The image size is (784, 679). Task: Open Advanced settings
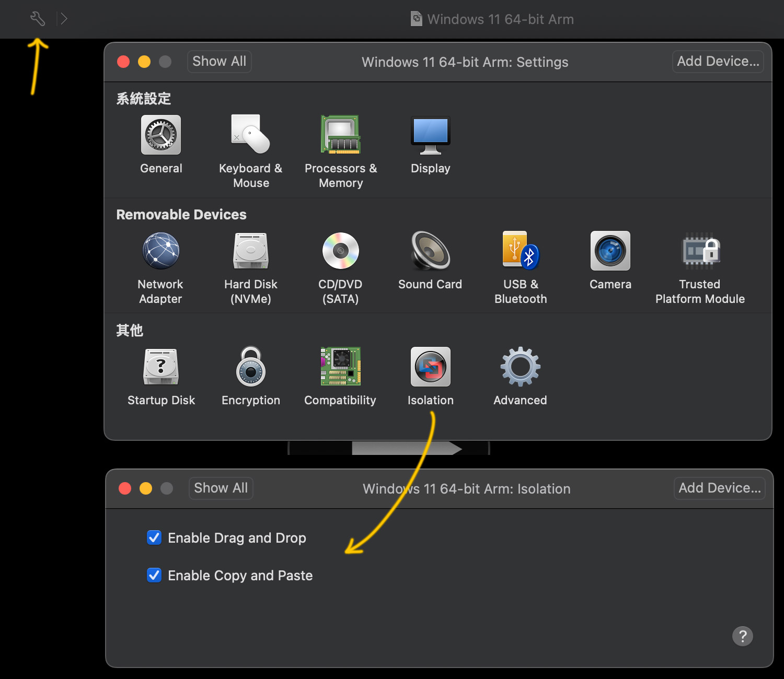pos(520,377)
